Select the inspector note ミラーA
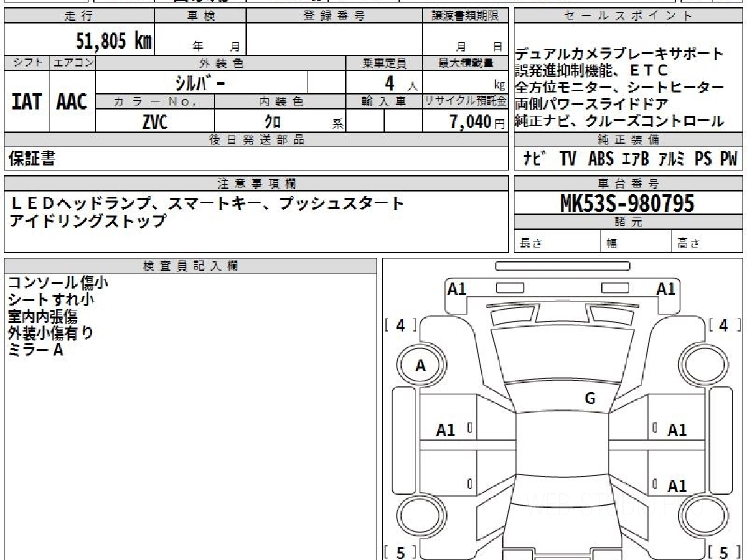 35,350
